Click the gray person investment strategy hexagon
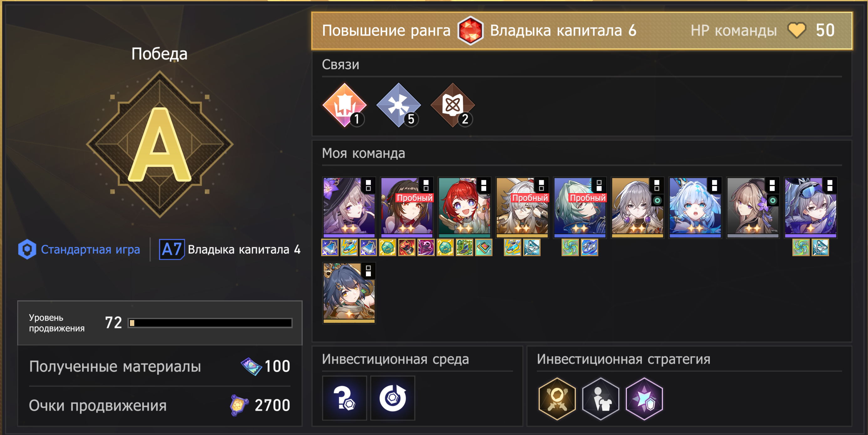 click(x=600, y=399)
